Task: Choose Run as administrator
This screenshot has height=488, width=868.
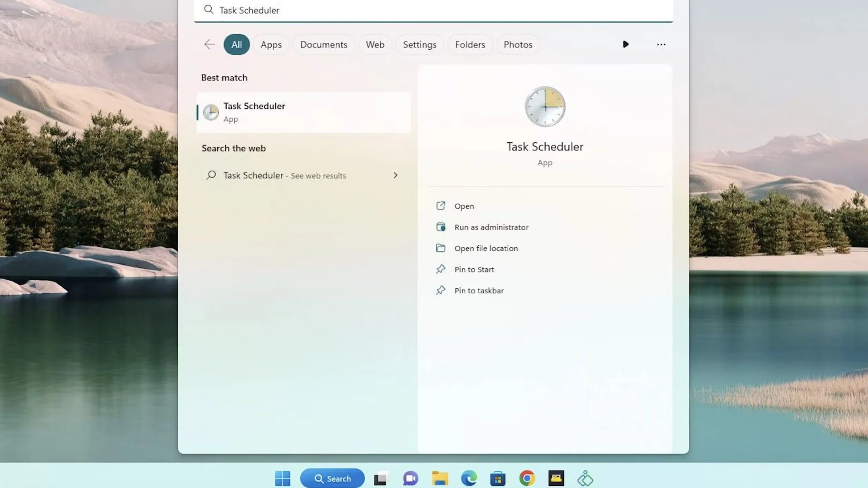Action: click(491, 227)
